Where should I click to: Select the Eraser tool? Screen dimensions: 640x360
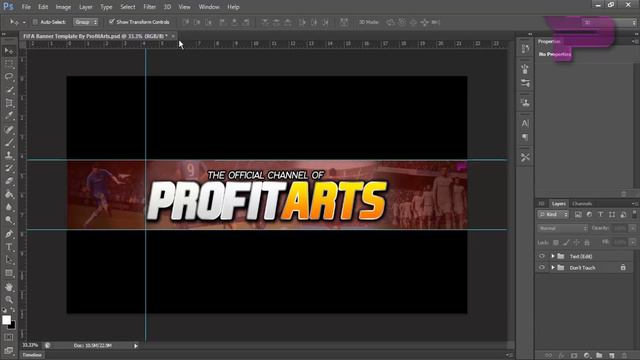pos(9,181)
